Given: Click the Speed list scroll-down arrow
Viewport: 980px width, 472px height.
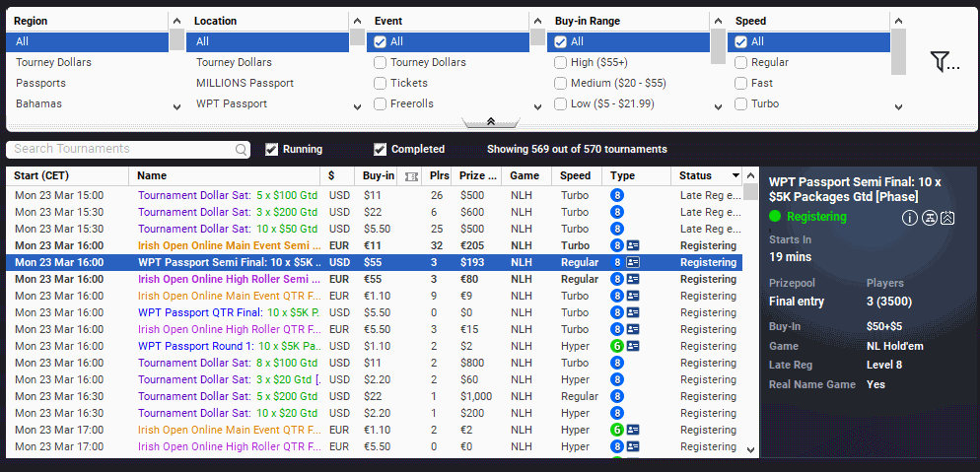Looking at the screenshot, I should pos(899,106).
